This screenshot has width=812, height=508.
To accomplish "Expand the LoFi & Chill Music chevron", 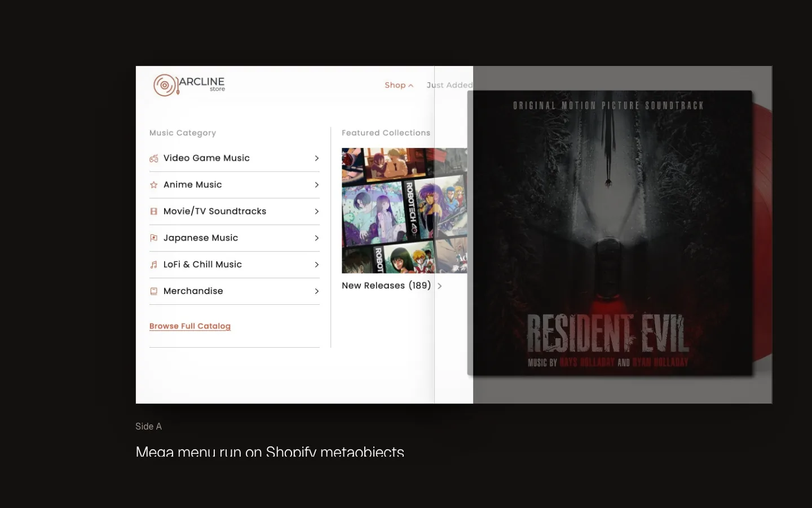I will click(316, 265).
